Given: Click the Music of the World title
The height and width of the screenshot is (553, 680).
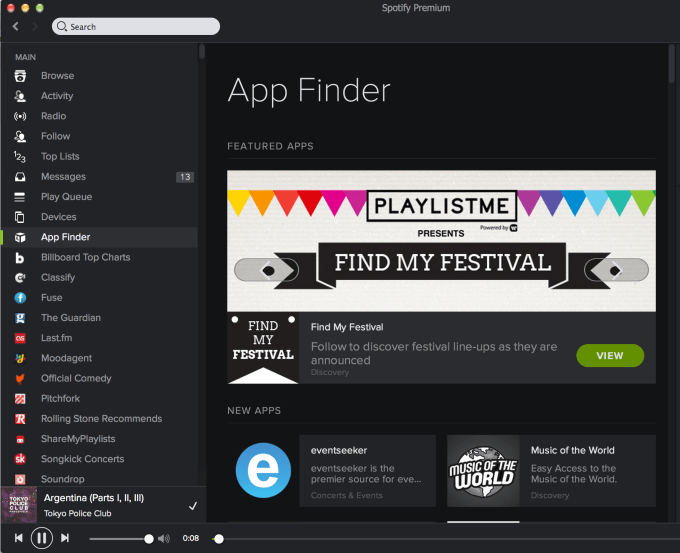Looking at the screenshot, I should point(572,451).
